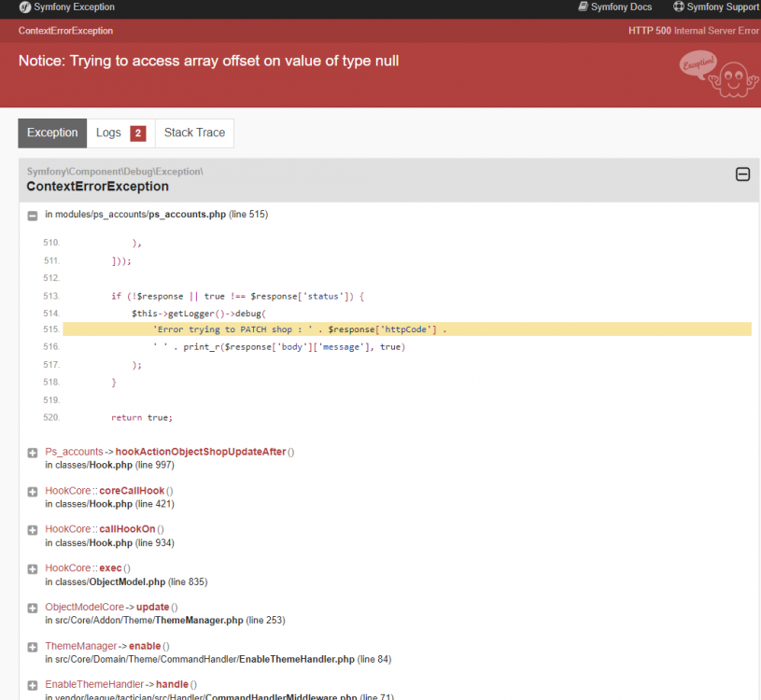The image size is (761, 700).
Task: Expand the ObjectModelCore->update stack frame
Action: 32,606
